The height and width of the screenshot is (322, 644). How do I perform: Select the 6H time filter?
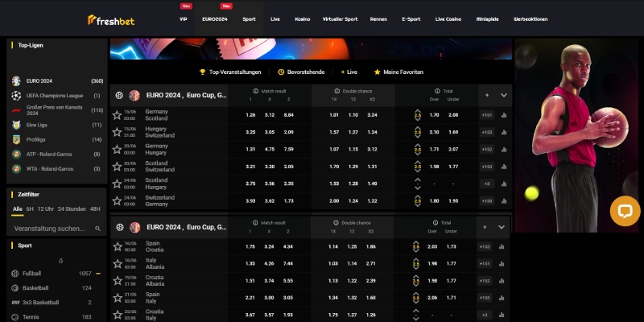click(30, 209)
